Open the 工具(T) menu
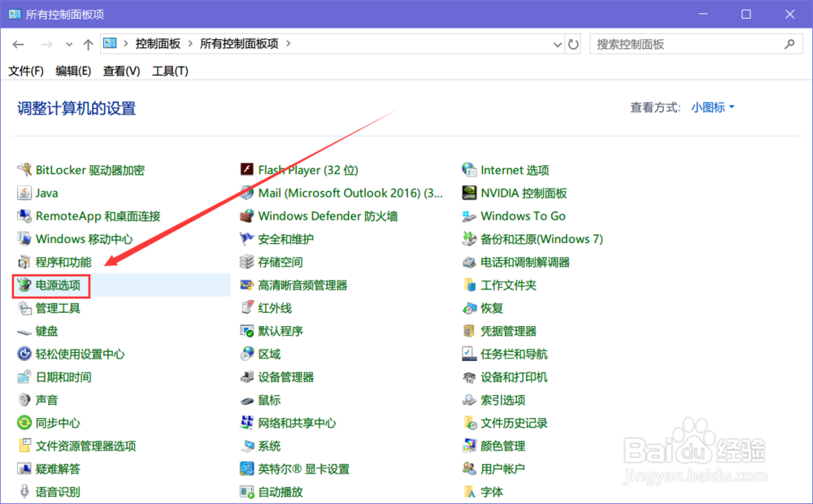Screen dimensions: 813x504 170,71
